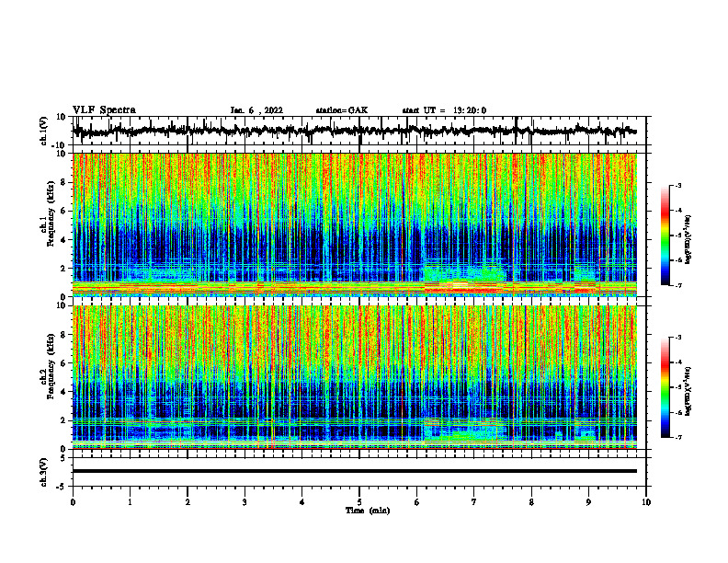Click the "1" tick on the Time axis

pyautogui.click(x=130, y=502)
